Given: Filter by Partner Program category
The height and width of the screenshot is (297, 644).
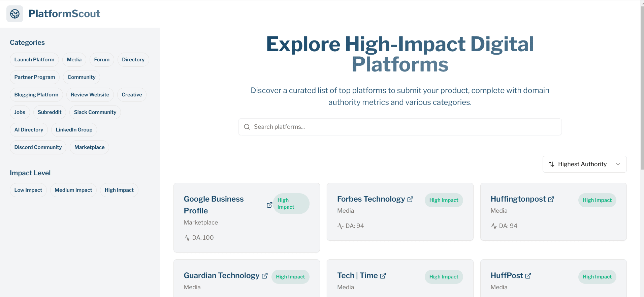Looking at the screenshot, I should click(x=35, y=77).
